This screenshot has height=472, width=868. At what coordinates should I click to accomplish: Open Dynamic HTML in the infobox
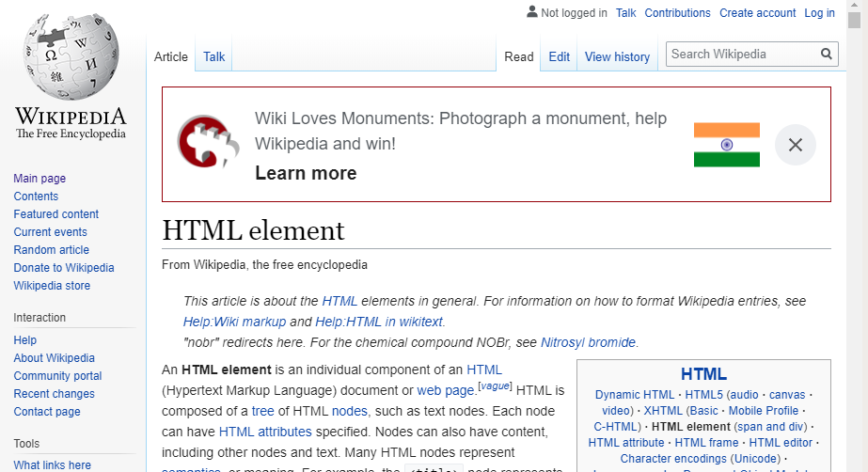tap(635, 395)
